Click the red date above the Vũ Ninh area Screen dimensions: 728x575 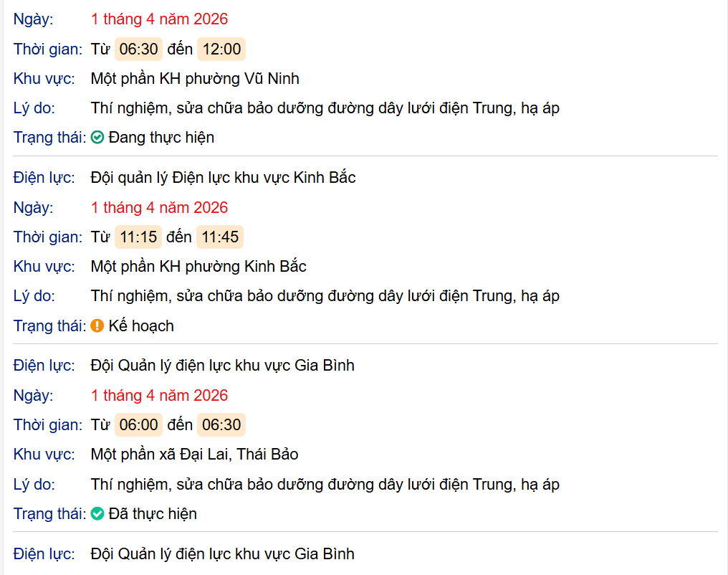click(x=159, y=19)
